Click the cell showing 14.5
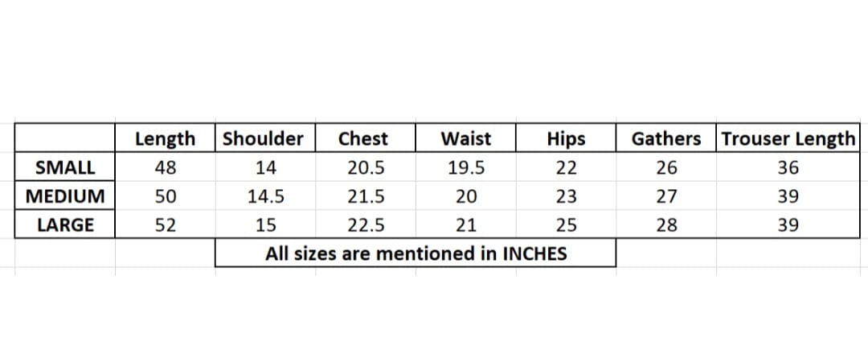 265,196
